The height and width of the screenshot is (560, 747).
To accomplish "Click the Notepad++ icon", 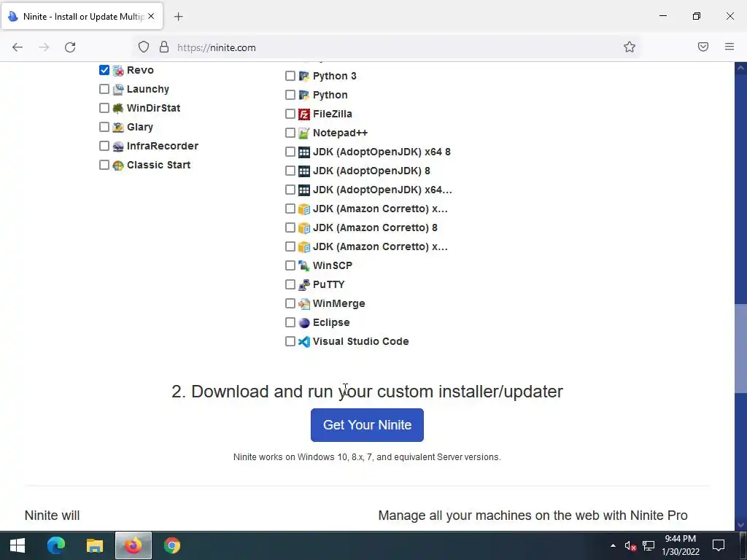I will tap(304, 133).
